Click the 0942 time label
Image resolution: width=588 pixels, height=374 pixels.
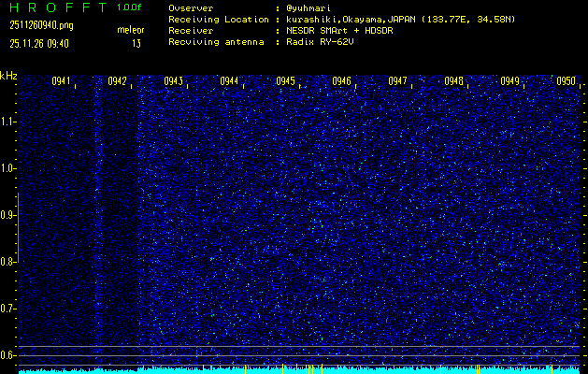[x=117, y=81]
